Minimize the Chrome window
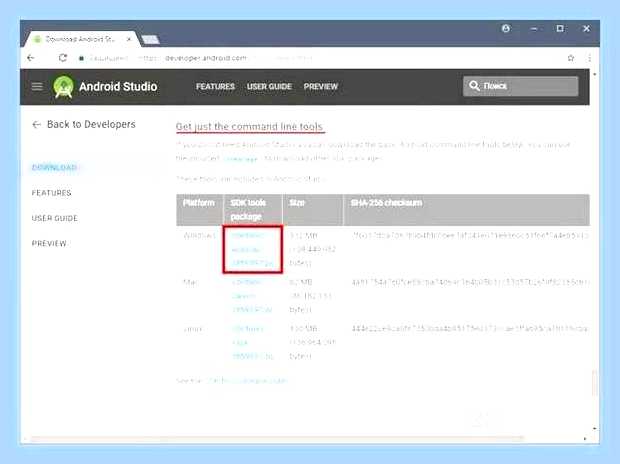This screenshot has width=620, height=464. [534, 28]
